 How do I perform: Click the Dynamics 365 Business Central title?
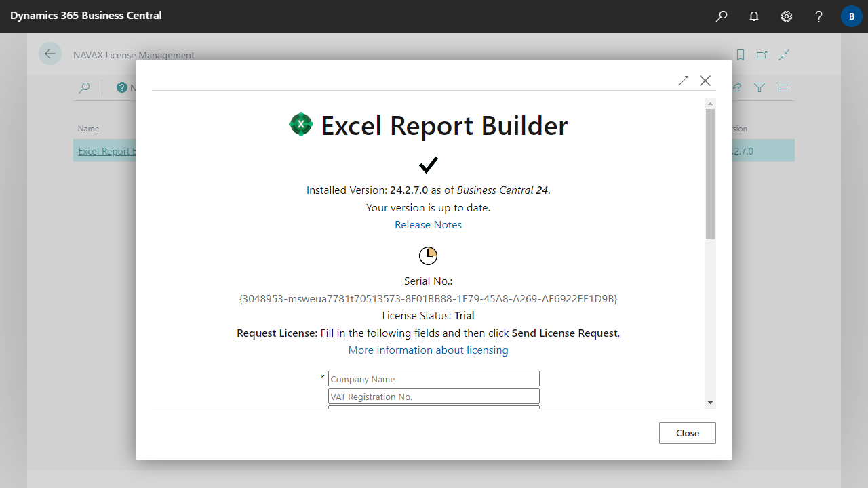point(86,15)
